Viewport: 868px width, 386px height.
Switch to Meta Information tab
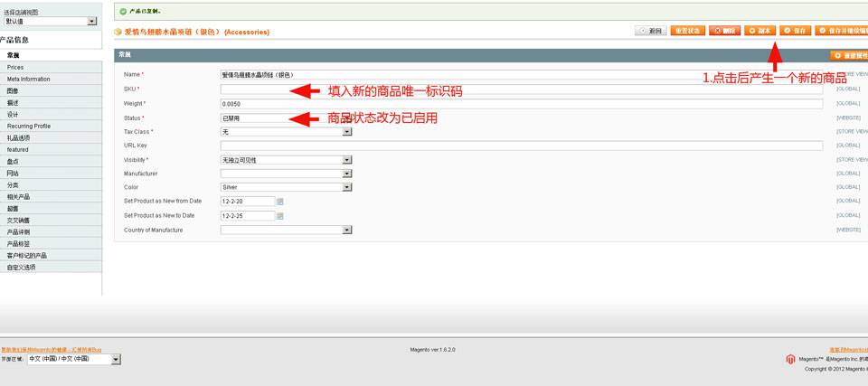pyautogui.click(x=29, y=80)
